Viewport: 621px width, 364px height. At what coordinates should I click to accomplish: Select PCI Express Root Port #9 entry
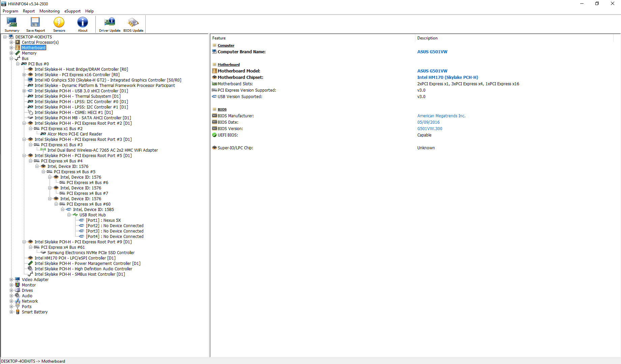tap(83, 242)
